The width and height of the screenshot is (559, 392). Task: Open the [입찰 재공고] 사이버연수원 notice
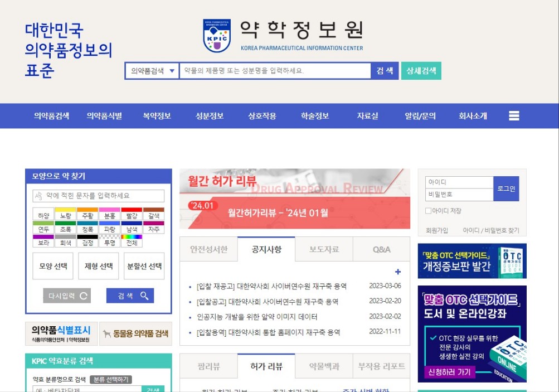click(271, 286)
